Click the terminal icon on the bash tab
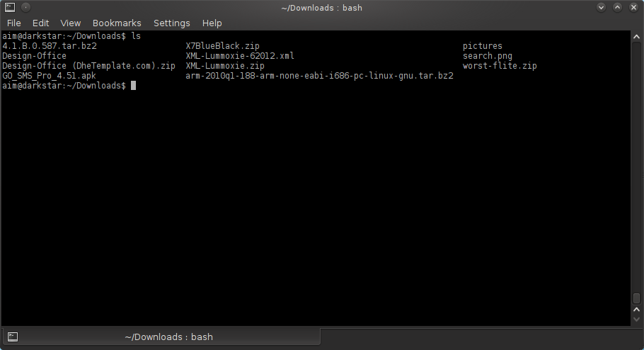This screenshot has height=350, width=644. click(13, 337)
